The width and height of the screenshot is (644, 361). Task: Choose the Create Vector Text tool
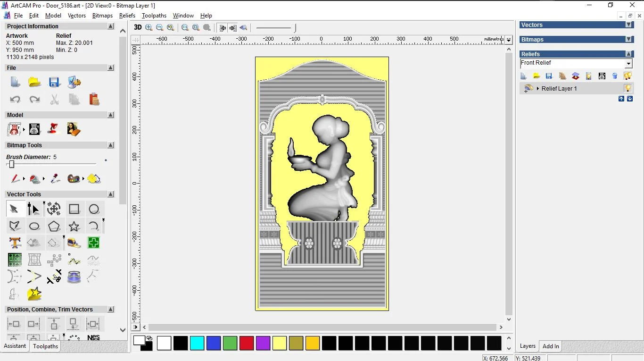[x=15, y=243]
